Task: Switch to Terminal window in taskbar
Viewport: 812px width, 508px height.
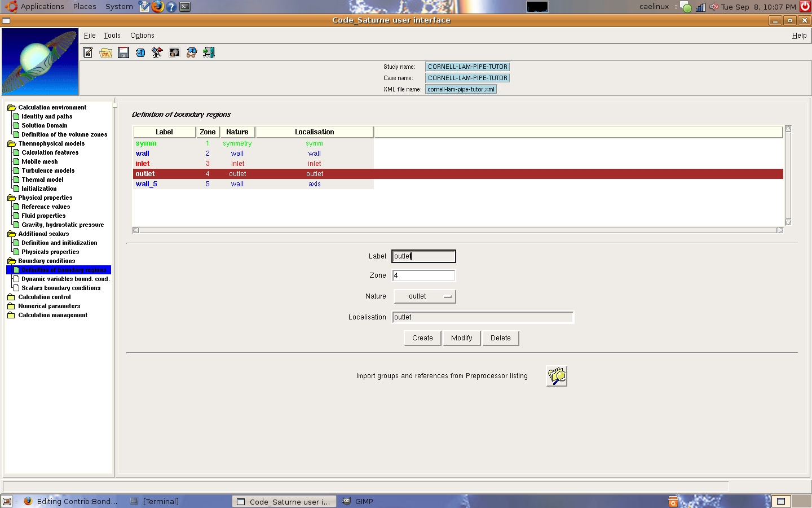Action: tap(161, 501)
